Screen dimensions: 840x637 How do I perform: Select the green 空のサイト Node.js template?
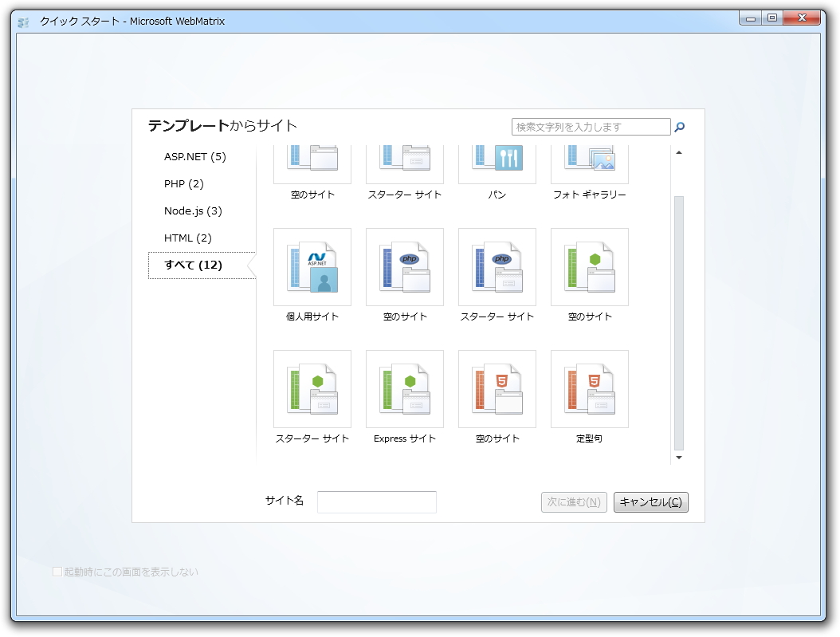[589, 267]
